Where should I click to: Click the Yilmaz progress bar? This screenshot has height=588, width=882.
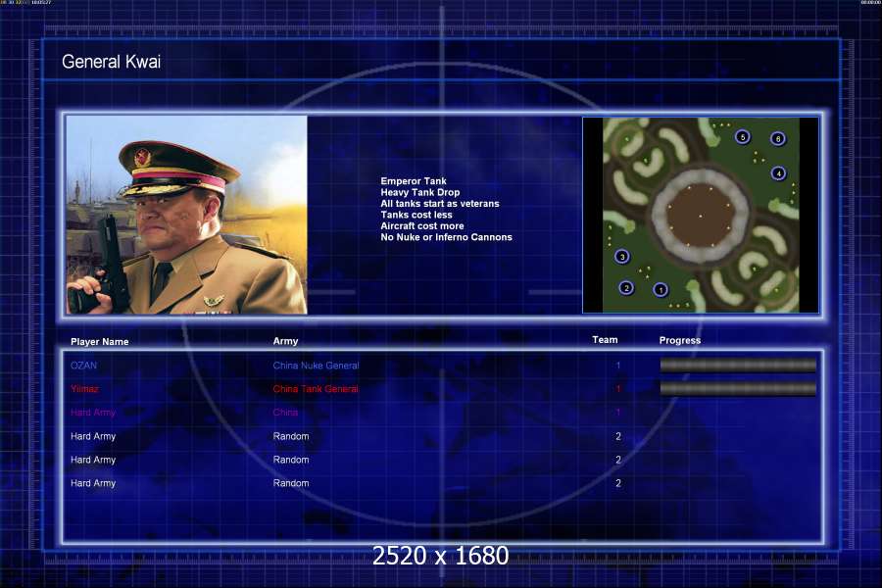coord(738,388)
